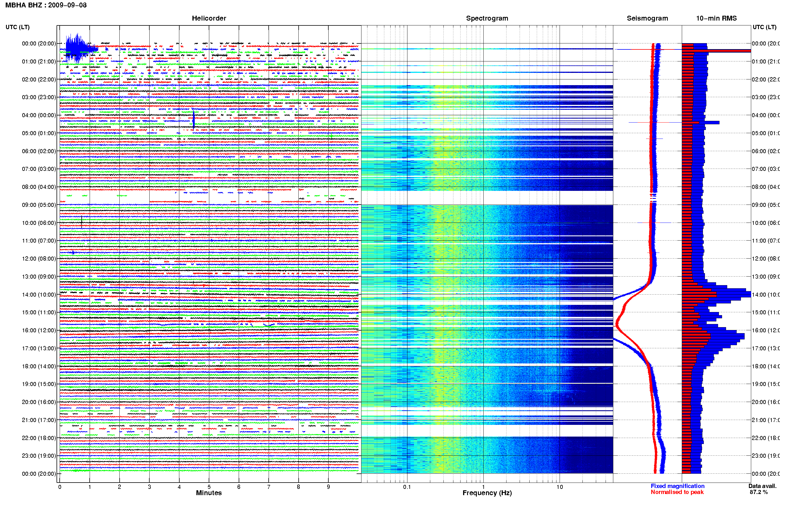Click the Fixed magnification legend entry
The width and height of the screenshot is (812, 508).
pyautogui.click(x=678, y=486)
